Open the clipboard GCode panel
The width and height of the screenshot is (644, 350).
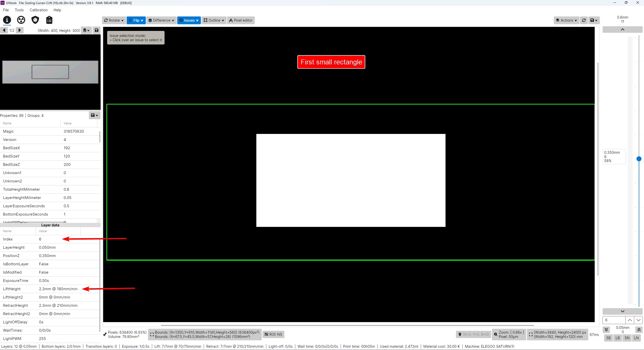click(x=49, y=20)
